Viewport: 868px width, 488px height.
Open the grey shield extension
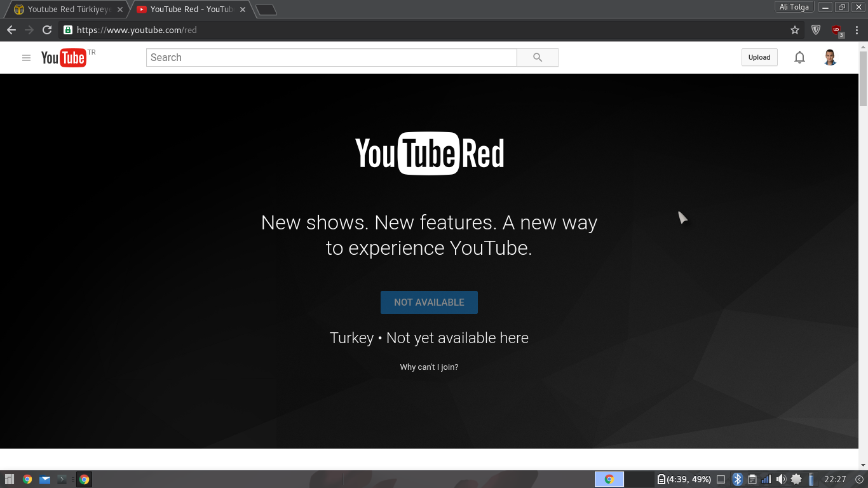pyautogui.click(x=817, y=30)
